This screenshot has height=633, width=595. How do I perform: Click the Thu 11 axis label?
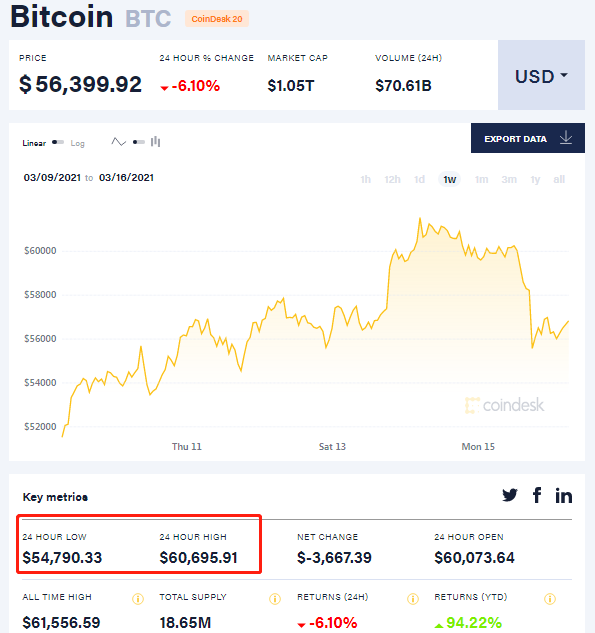tap(186, 446)
